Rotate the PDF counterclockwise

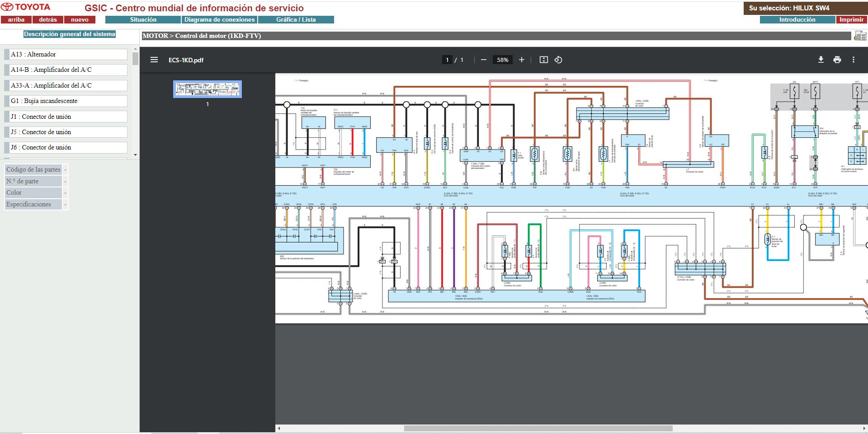point(558,60)
